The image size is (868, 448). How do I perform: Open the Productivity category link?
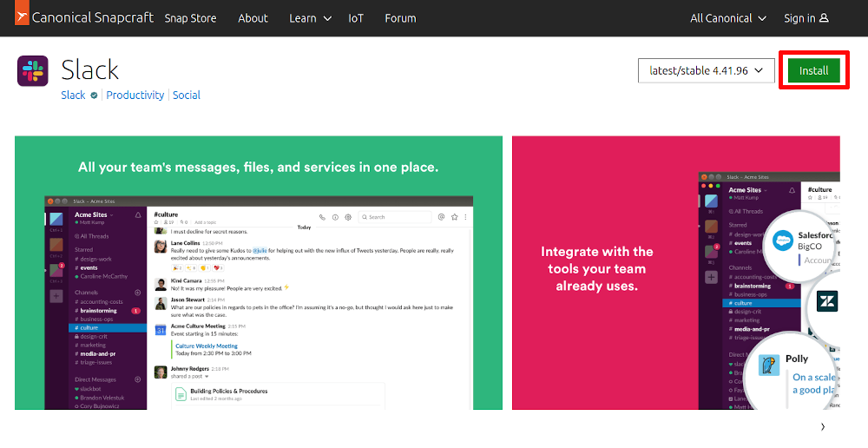[x=135, y=96]
